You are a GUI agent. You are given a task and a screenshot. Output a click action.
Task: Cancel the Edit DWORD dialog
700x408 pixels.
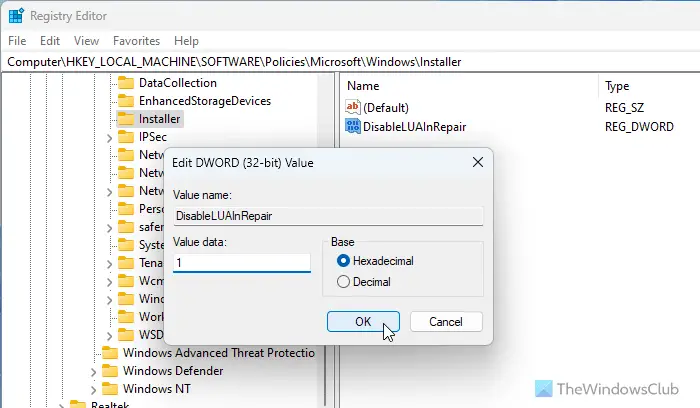coord(446,321)
